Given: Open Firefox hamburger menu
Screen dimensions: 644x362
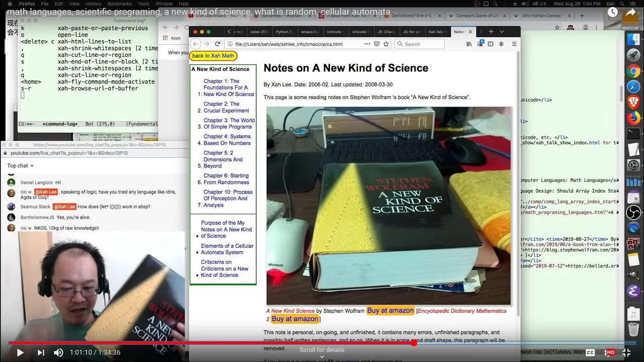Looking at the screenshot, I should pos(514,44).
